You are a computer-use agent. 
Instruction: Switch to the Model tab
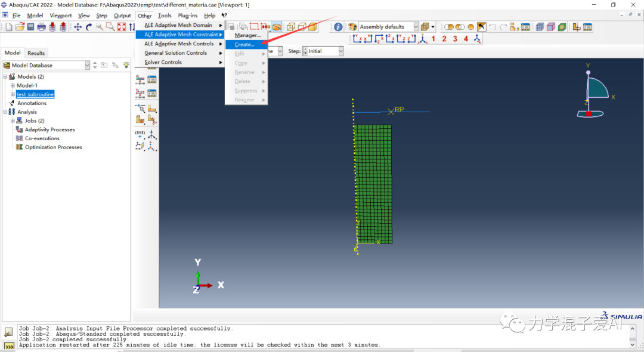[x=13, y=53]
